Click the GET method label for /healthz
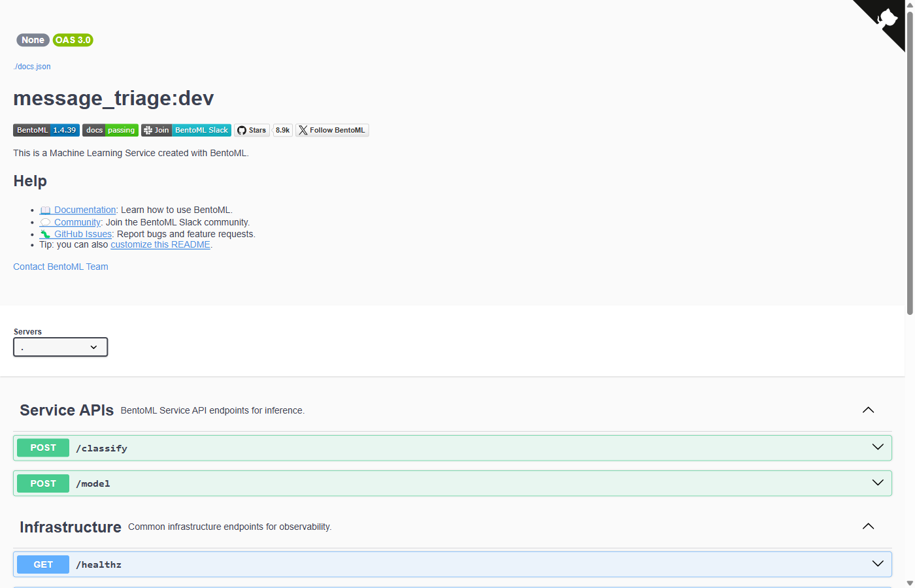The image size is (915, 588). [x=43, y=564]
